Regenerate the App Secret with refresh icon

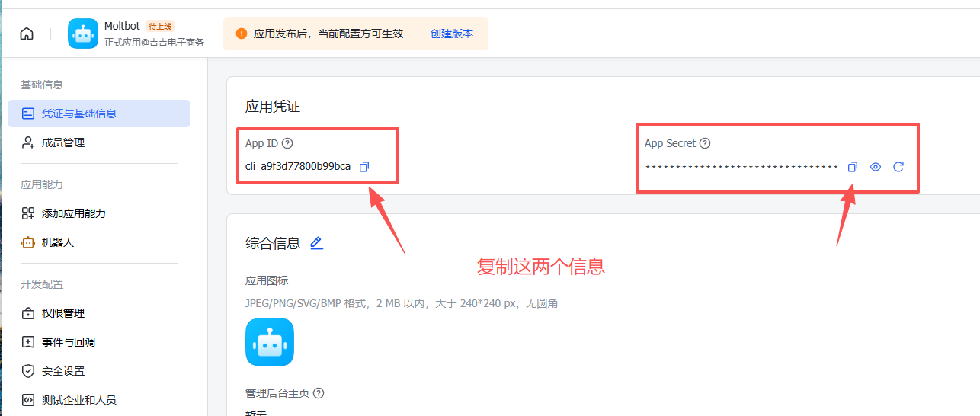[x=898, y=167]
